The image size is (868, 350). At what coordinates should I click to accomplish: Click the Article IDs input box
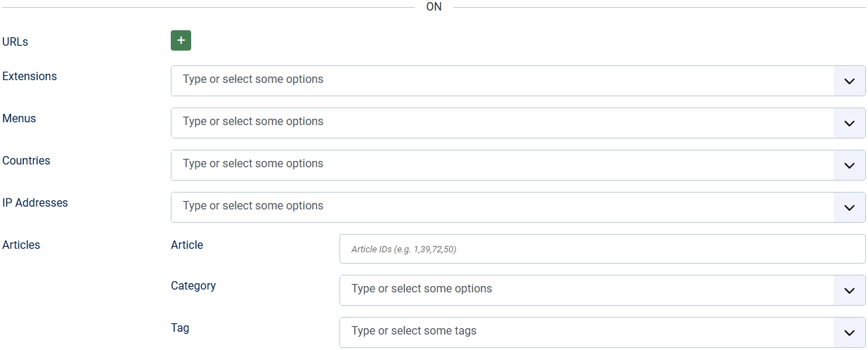602,249
